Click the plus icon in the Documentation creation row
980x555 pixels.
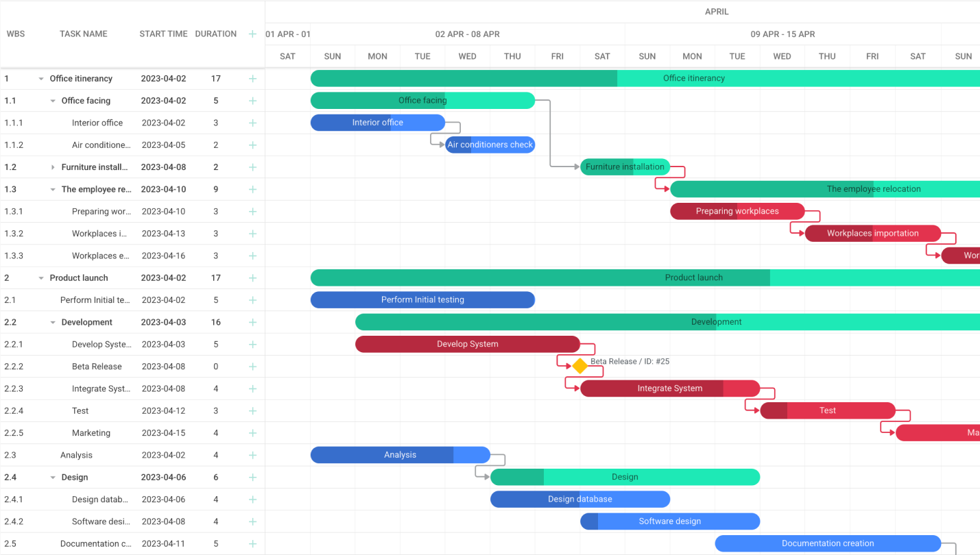coord(252,544)
